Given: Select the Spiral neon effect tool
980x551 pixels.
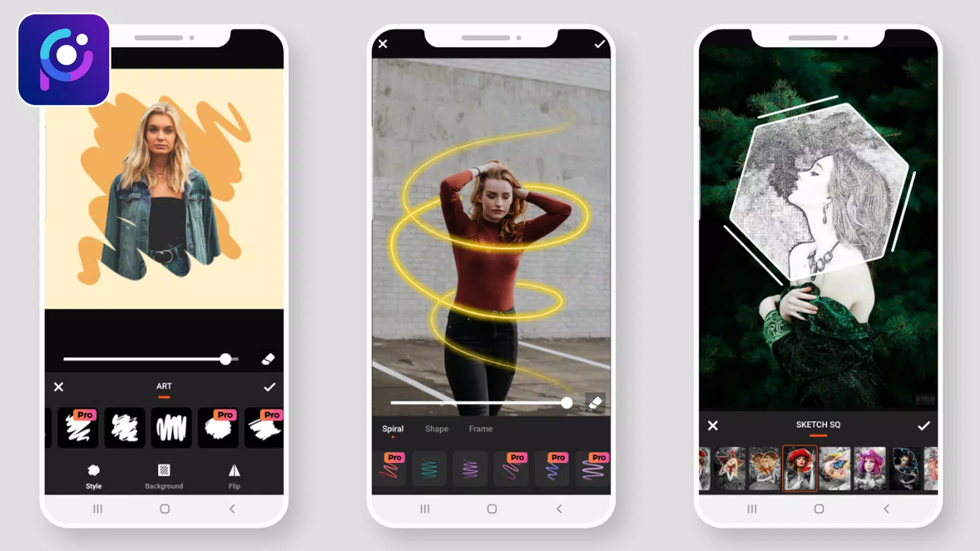Looking at the screenshot, I should 393,429.
